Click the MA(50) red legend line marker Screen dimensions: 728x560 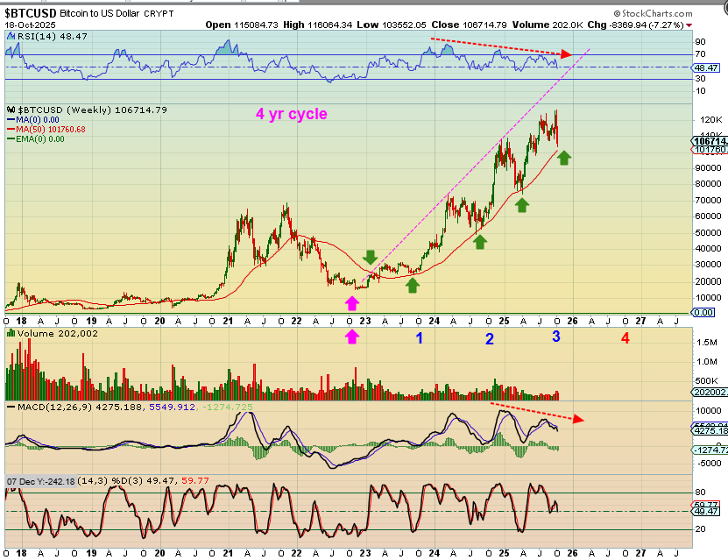point(11,130)
